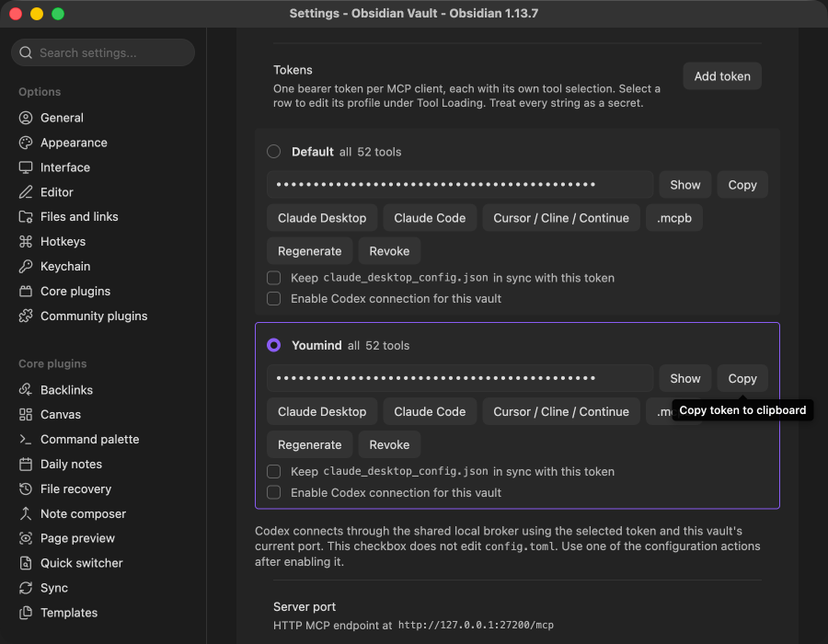The image size is (828, 644).
Task: Revoke the Default token
Action: 389,251
